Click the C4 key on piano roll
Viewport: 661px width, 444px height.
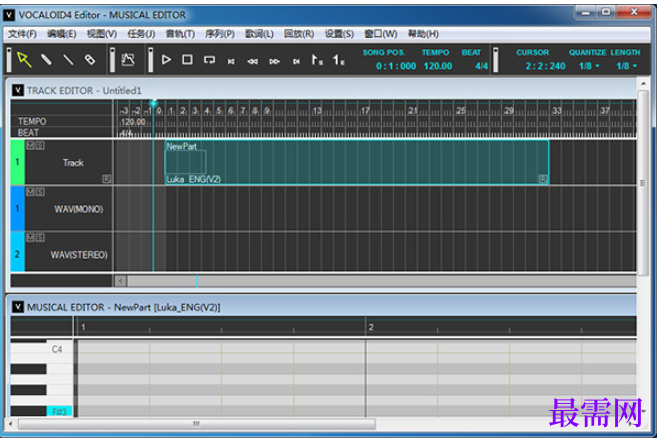[57, 349]
